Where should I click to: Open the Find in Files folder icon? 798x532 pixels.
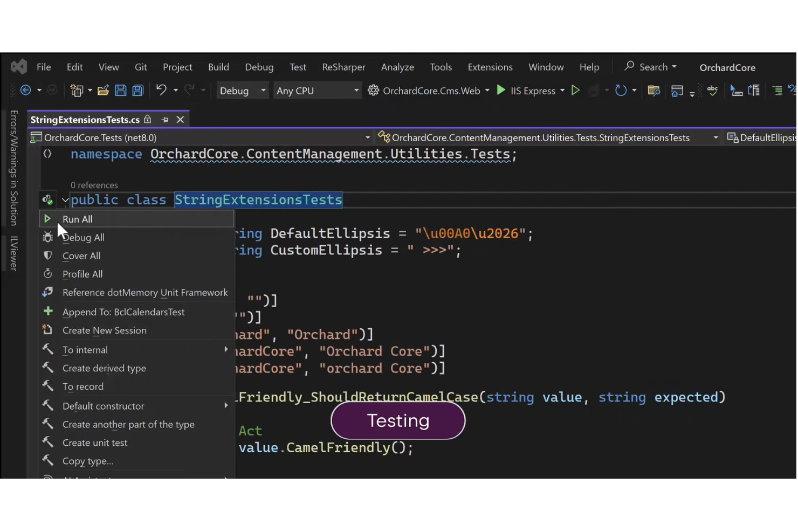coord(653,91)
